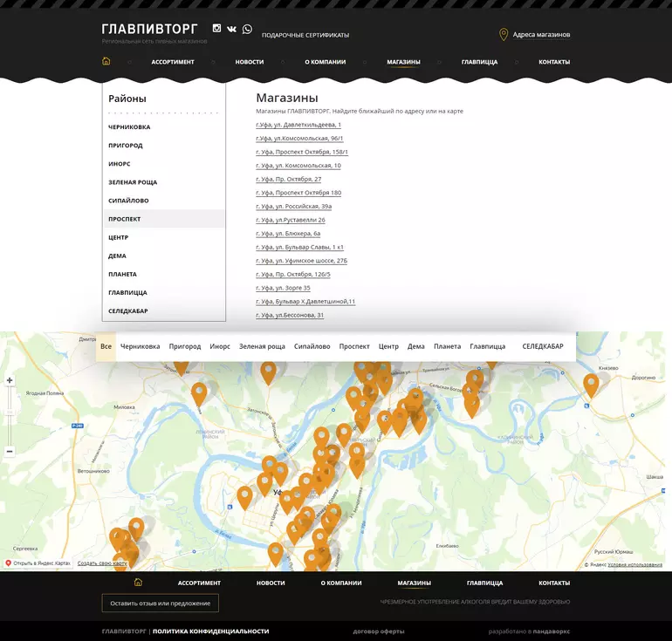Select Проспект map filter tab

tap(354, 346)
